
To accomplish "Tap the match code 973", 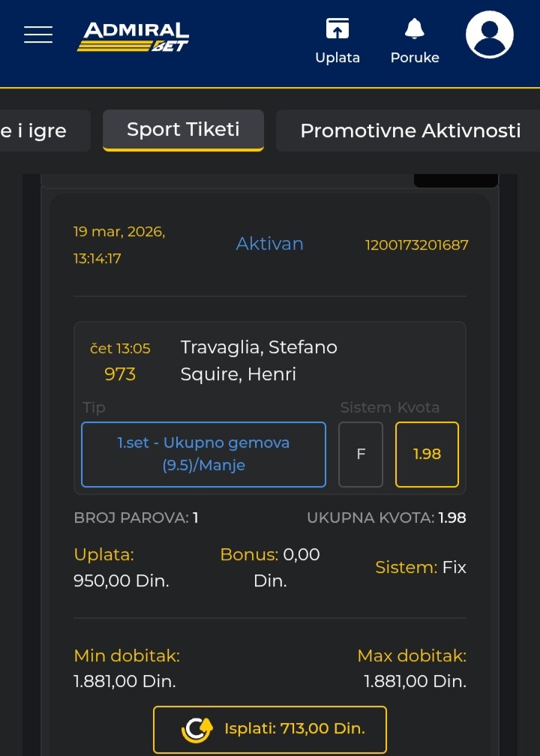I will pos(120,374).
